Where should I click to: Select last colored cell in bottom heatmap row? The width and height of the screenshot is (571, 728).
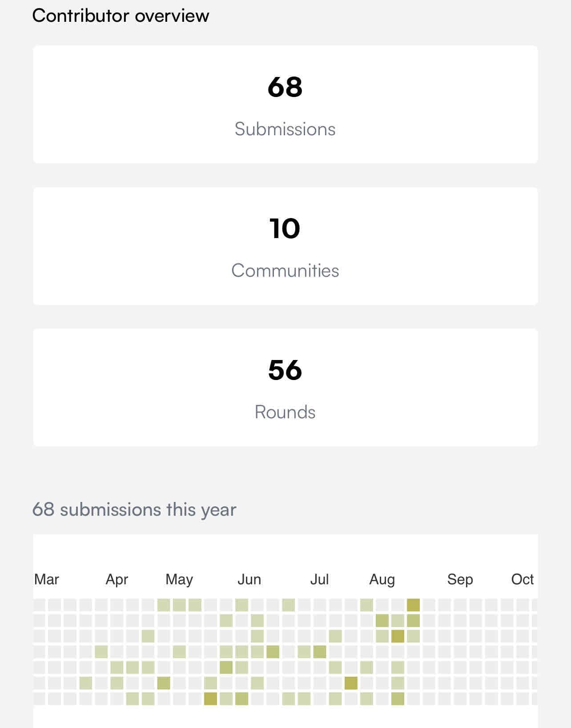point(398,699)
